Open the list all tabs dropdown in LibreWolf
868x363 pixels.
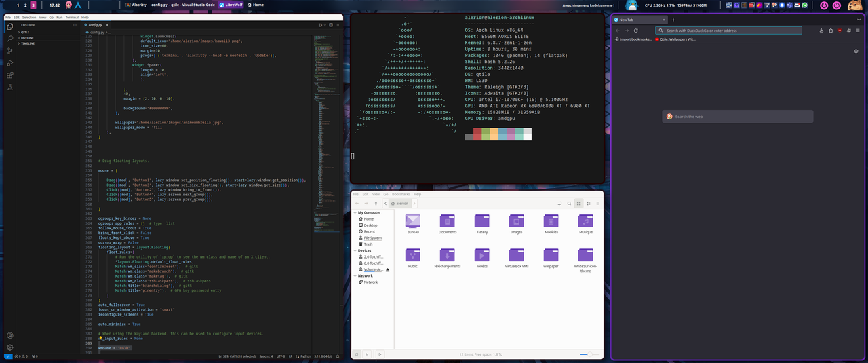click(x=859, y=20)
